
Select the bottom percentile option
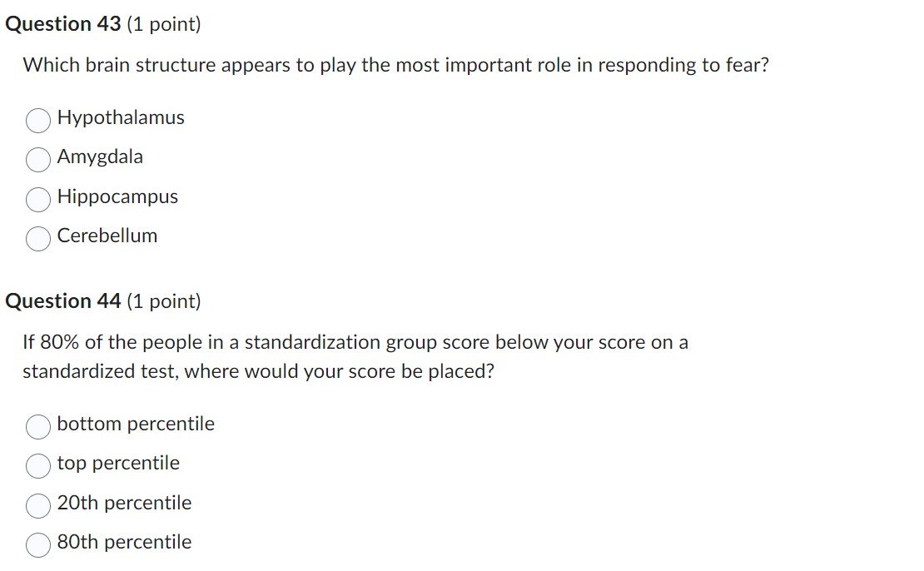[37, 426]
